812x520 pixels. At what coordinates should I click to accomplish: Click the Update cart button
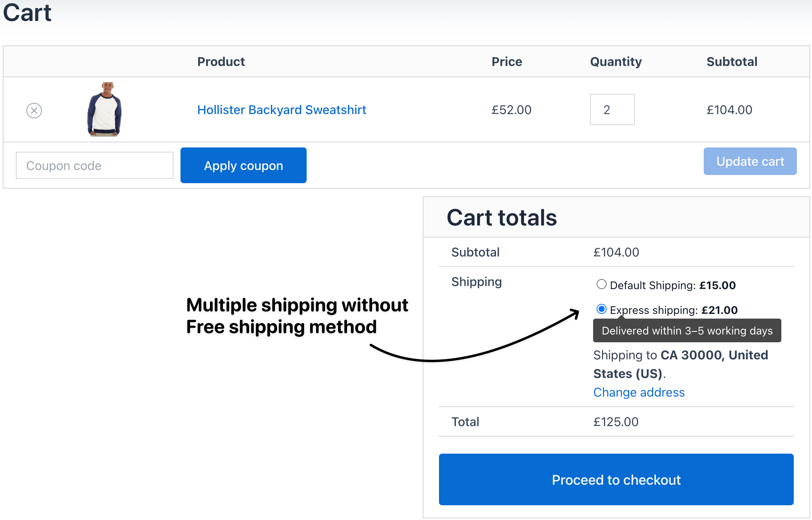(x=750, y=161)
